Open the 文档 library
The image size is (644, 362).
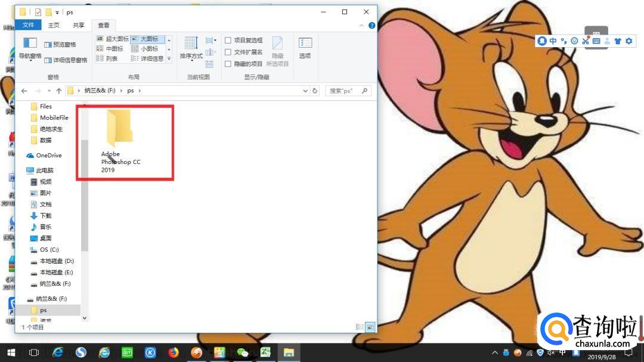point(45,204)
